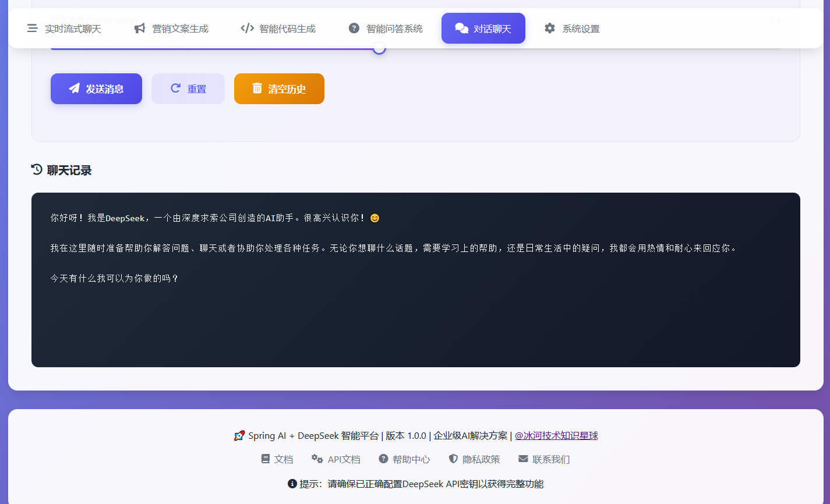
Task: Click the code brackets icon for 智能代码生成
Action: pos(247,29)
